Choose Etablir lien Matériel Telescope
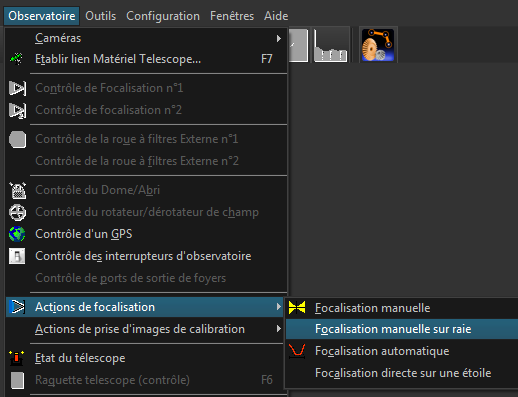518x397 pixels. click(146, 59)
